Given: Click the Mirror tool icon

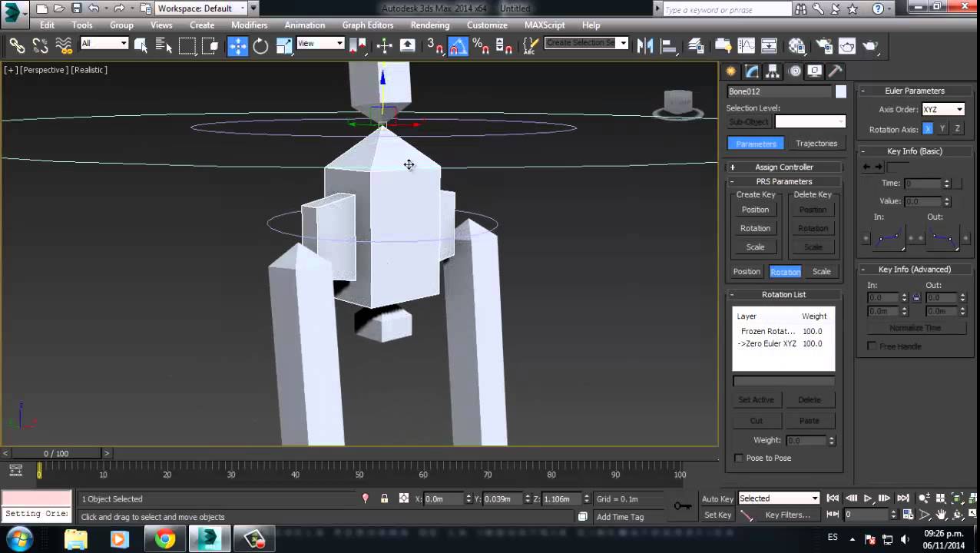Looking at the screenshot, I should [x=645, y=46].
